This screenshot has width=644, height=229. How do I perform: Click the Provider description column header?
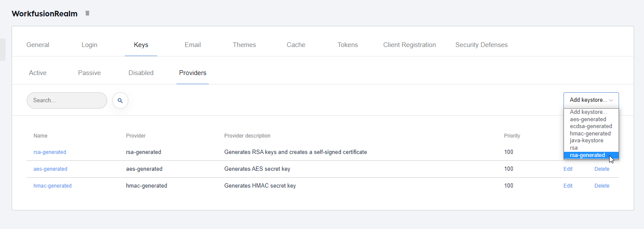coord(248,136)
